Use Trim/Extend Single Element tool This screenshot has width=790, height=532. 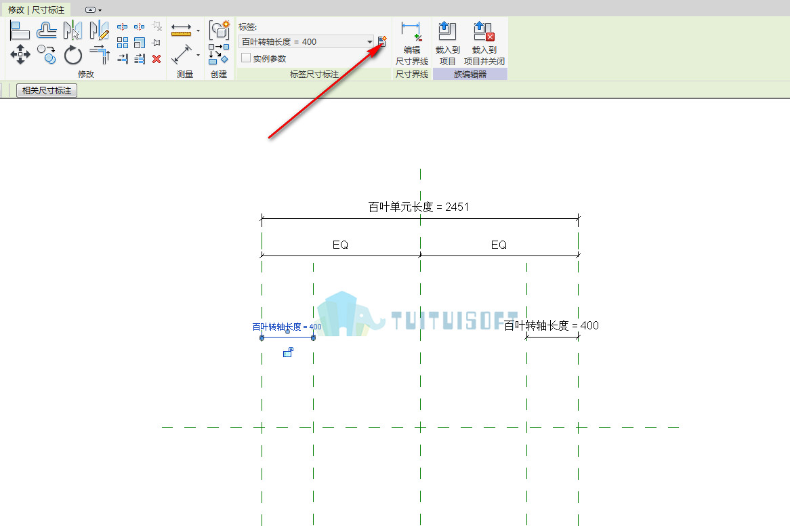123,59
